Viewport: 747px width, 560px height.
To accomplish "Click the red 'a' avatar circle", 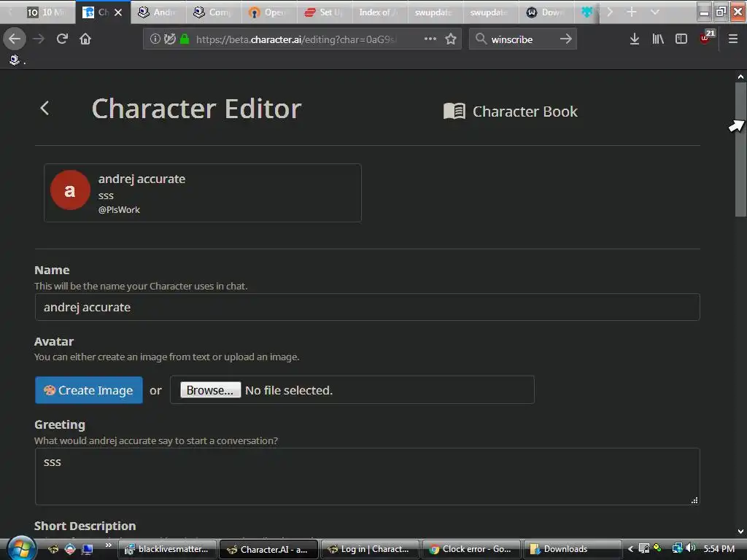I will point(70,190).
